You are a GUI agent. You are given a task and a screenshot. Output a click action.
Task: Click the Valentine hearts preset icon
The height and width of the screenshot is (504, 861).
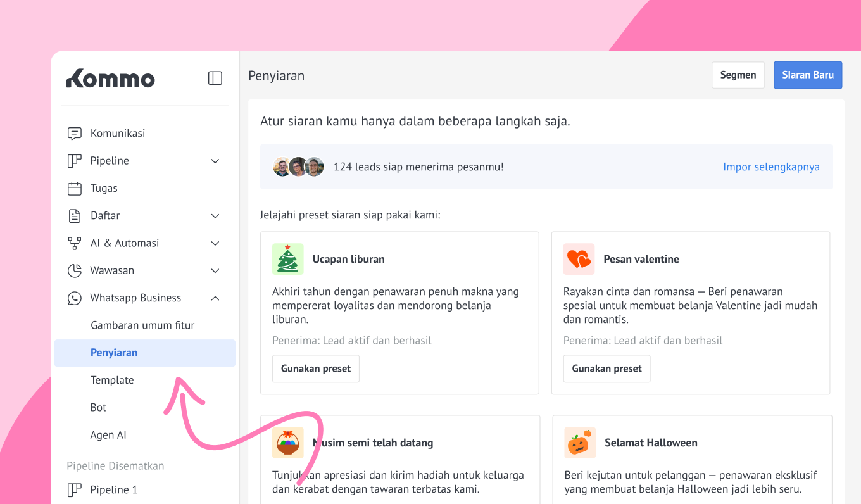(579, 259)
